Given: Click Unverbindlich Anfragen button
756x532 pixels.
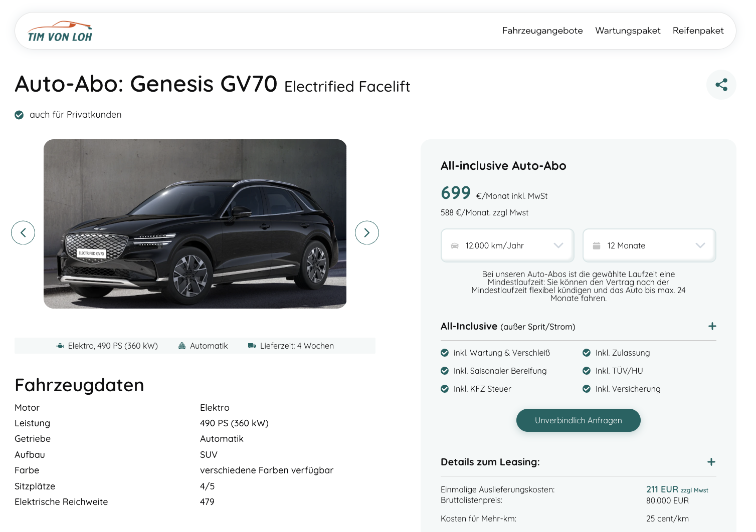Looking at the screenshot, I should pyautogui.click(x=578, y=420).
